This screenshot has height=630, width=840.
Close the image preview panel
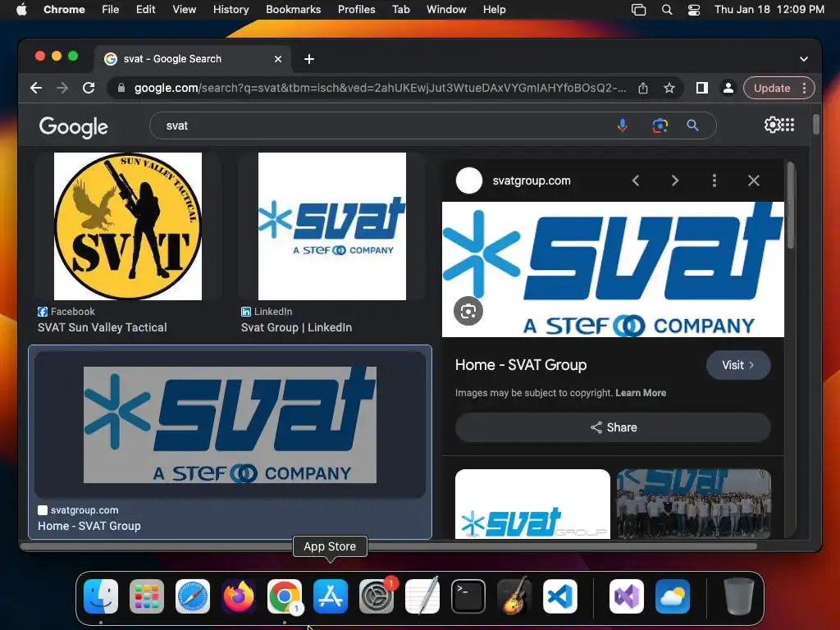(x=754, y=180)
